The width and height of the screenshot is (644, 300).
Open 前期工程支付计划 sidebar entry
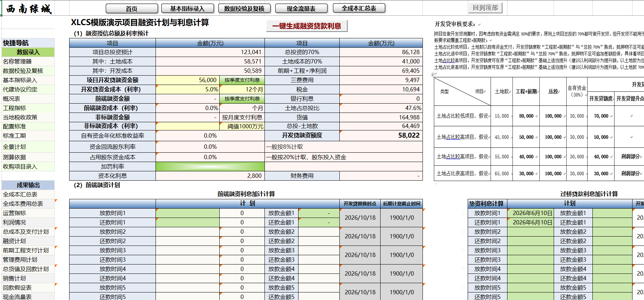pyautogui.click(x=28, y=250)
